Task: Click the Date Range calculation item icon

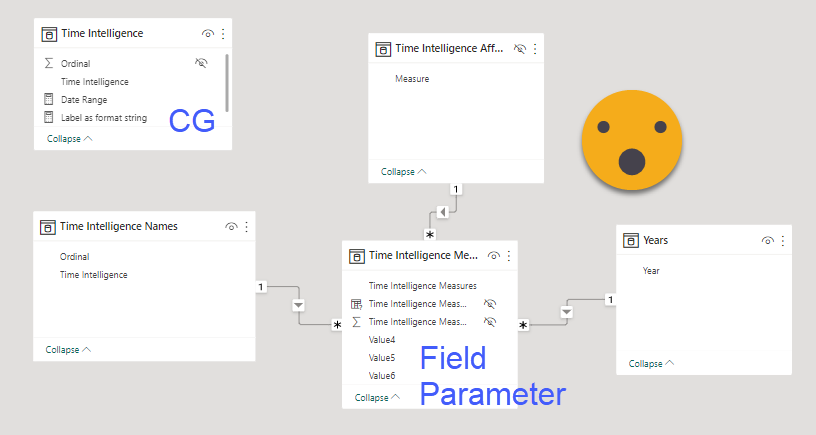Action: 48,100
